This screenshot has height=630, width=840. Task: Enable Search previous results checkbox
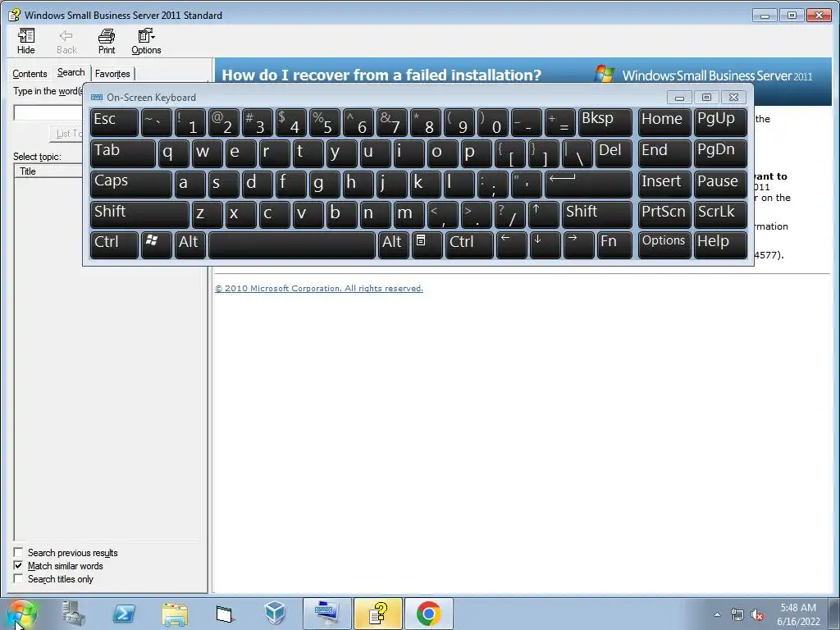click(x=18, y=552)
